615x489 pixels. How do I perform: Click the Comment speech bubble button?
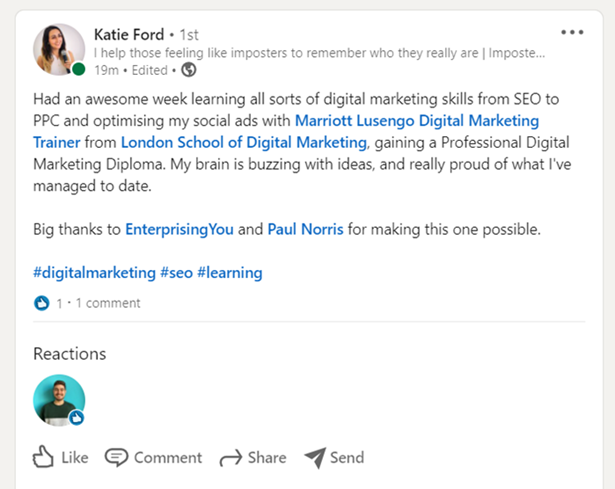(153, 457)
